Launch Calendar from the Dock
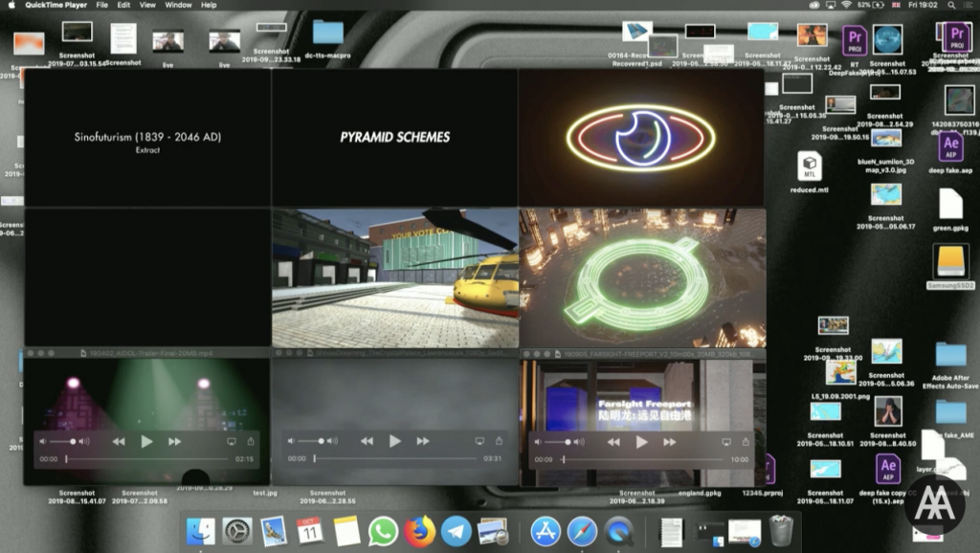 tap(309, 532)
